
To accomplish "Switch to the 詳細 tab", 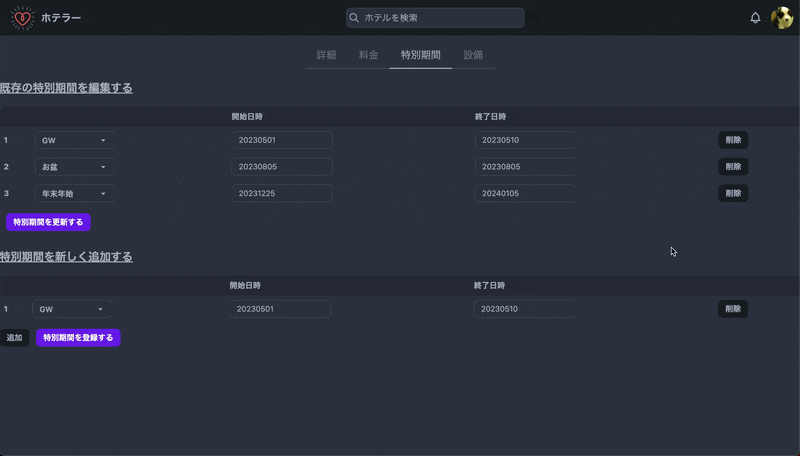I will (326, 55).
